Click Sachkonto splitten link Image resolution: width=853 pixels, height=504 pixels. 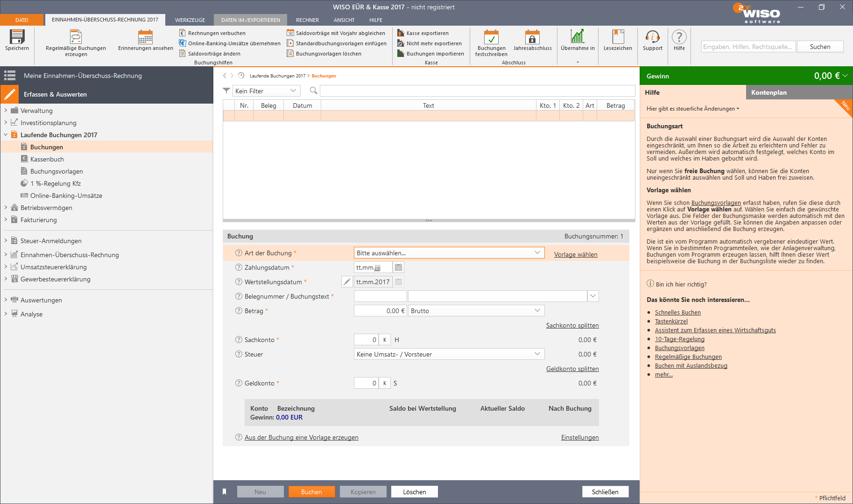[x=572, y=325]
